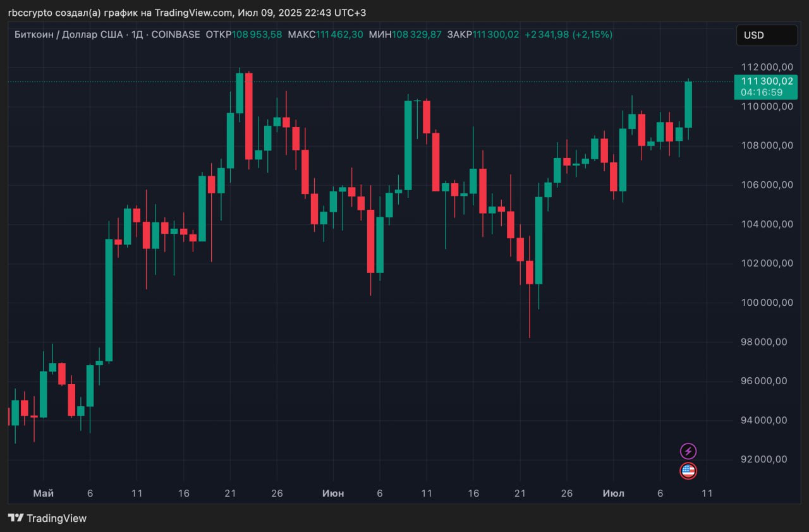Click the 112 000,00 price axis label

[767, 67]
